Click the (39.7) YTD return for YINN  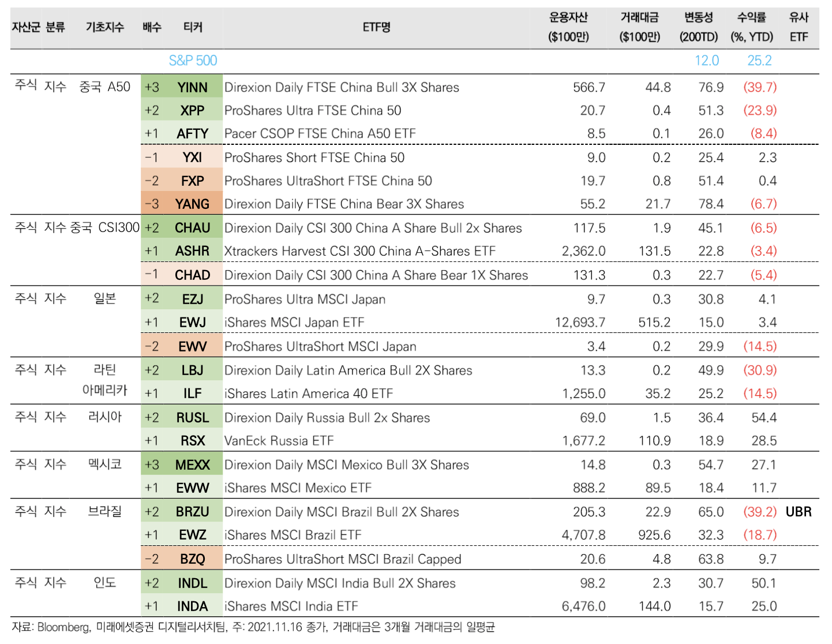760,87
